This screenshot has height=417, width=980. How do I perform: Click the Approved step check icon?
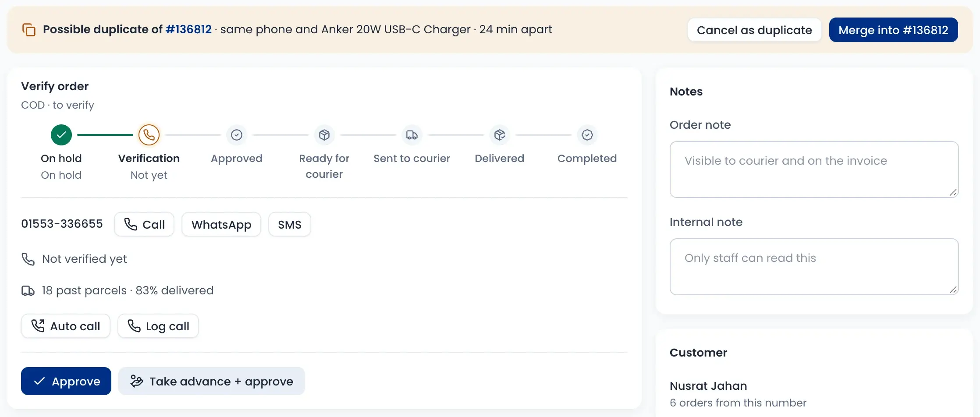click(x=237, y=135)
